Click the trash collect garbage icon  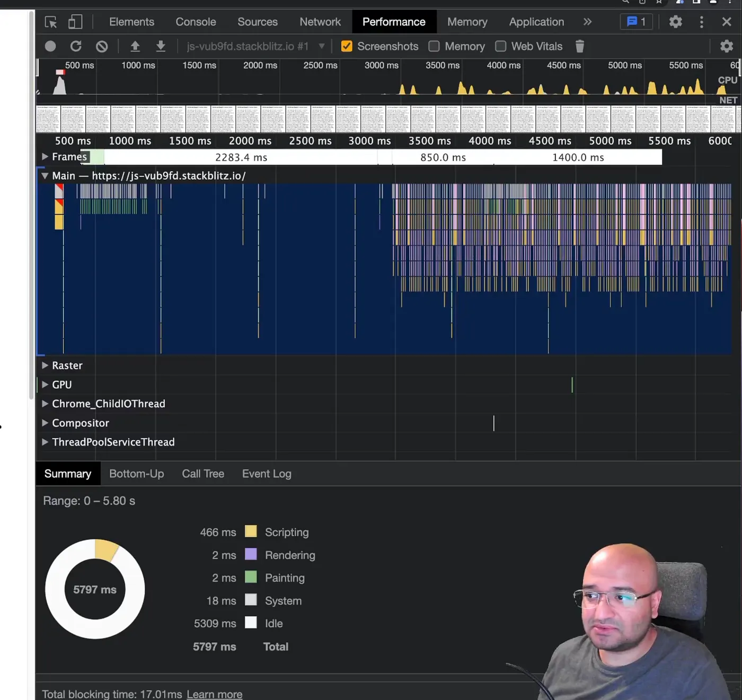click(x=580, y=47)
